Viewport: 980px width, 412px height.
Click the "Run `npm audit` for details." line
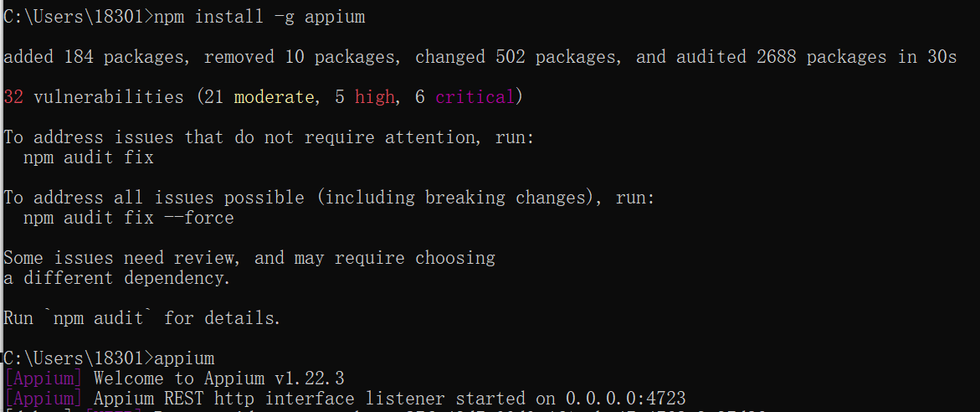[142, 318]
